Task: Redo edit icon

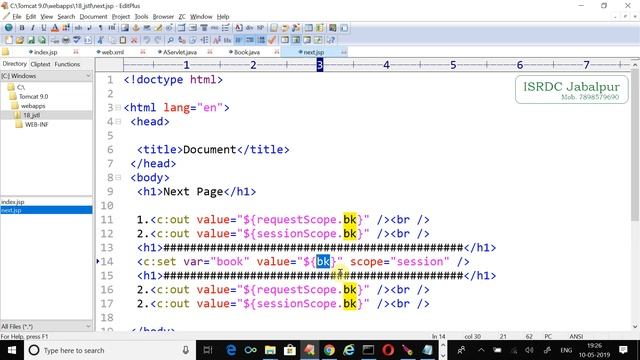Action: click(x=158, y=40)
